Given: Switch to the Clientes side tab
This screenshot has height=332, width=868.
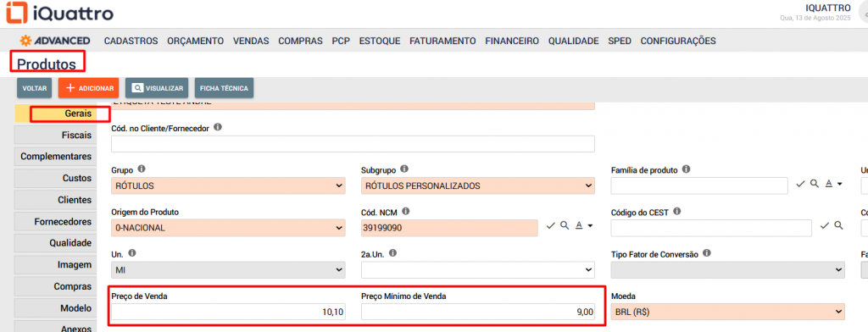Looking at the screenshot, I should click(x=55, y=200).
